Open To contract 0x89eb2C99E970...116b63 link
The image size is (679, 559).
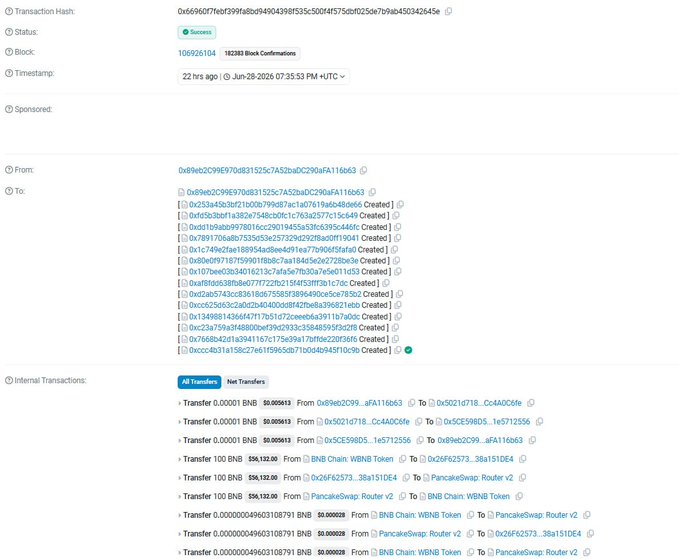(275, 192)
